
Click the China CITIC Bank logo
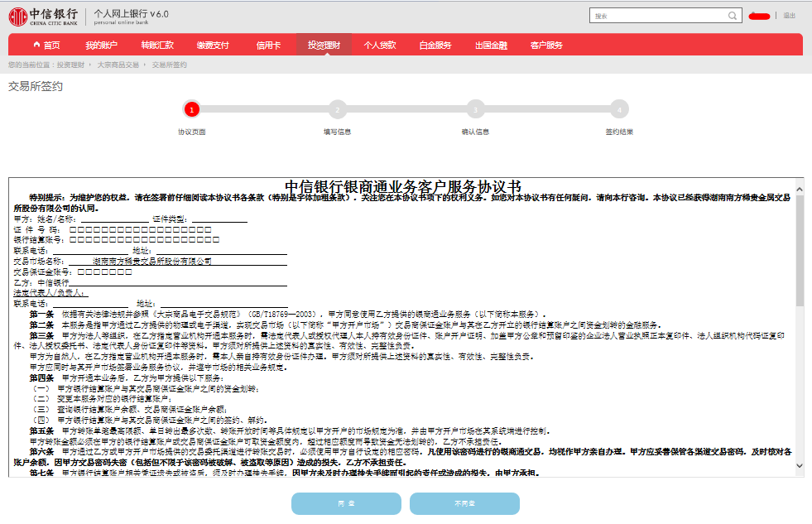44,17
